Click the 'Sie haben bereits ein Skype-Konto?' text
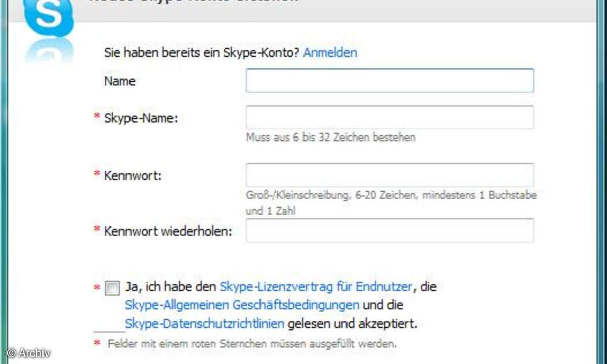 click(x=202, y=52)
